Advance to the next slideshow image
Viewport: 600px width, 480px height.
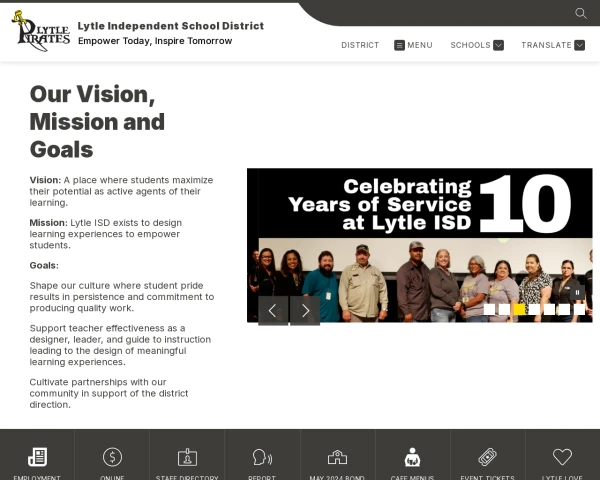click(305, 310)
